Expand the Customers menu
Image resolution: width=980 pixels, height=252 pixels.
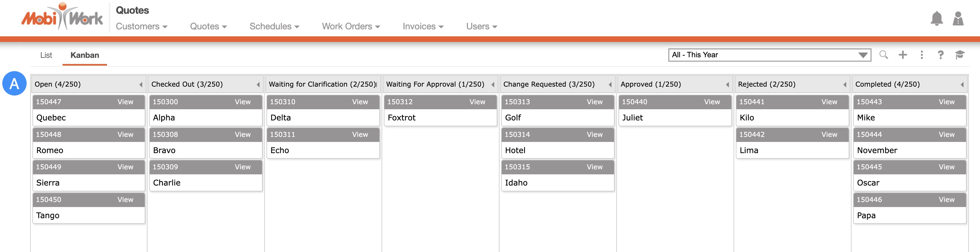[x=142, y=26]
